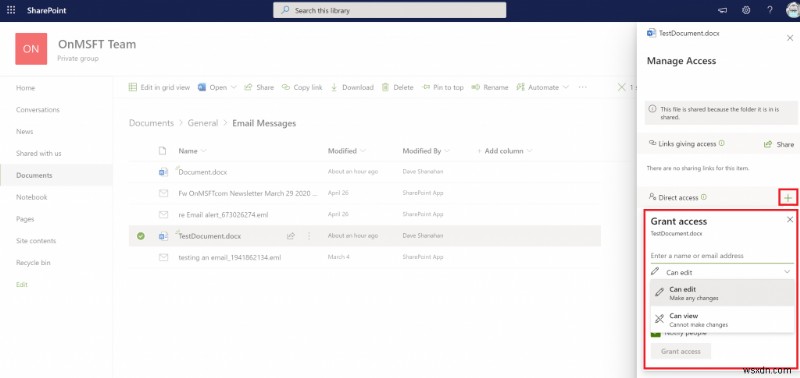
Task: Select the Can view option
Action: tap(721, 320)
